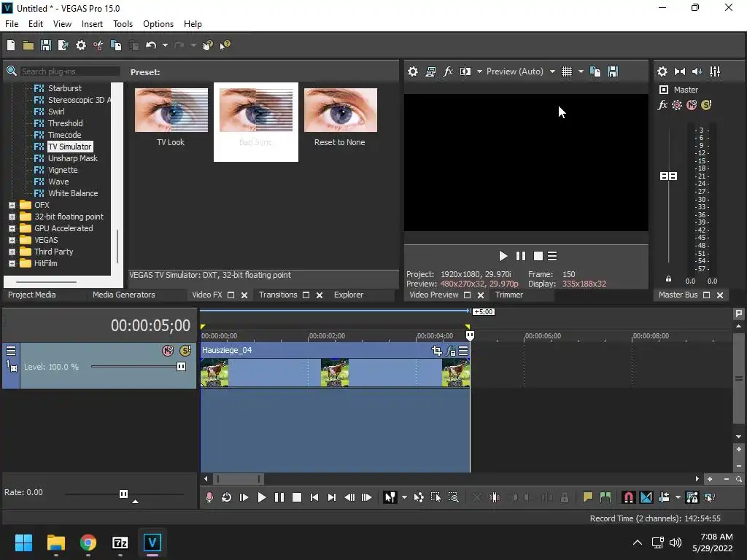Click the Insert Region icon
The height and width of the screenshot is (560, 747).
(605, 497)
